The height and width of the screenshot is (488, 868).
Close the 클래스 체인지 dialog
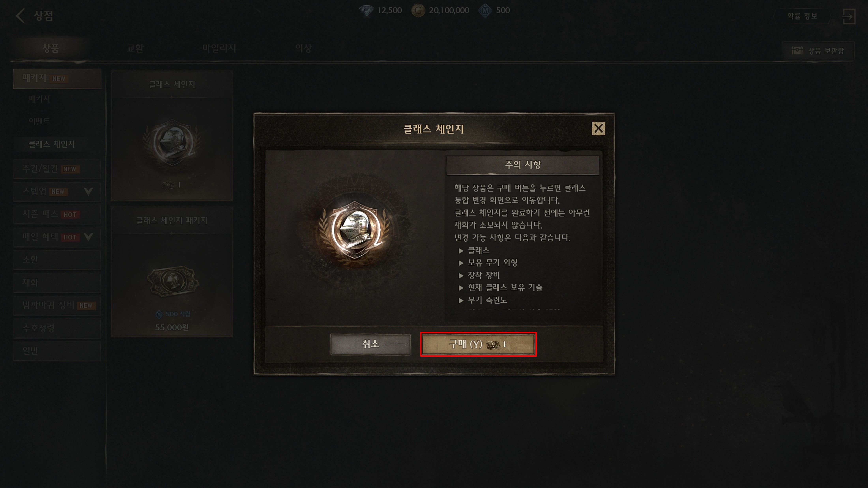point(599,128)
